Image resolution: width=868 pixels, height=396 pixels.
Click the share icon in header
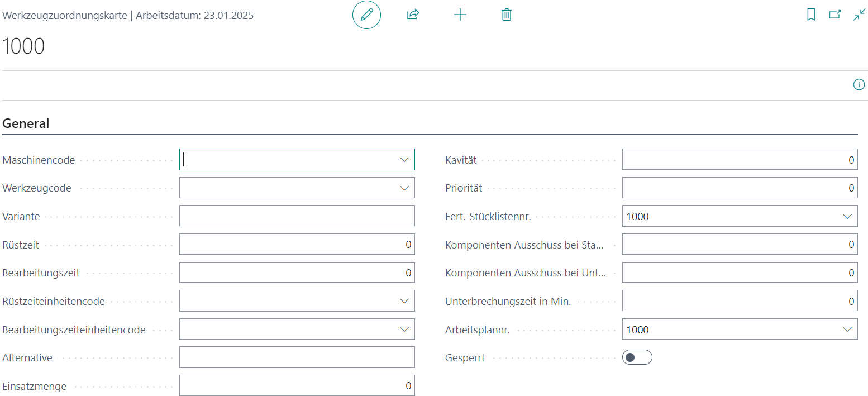coord(413,15)
